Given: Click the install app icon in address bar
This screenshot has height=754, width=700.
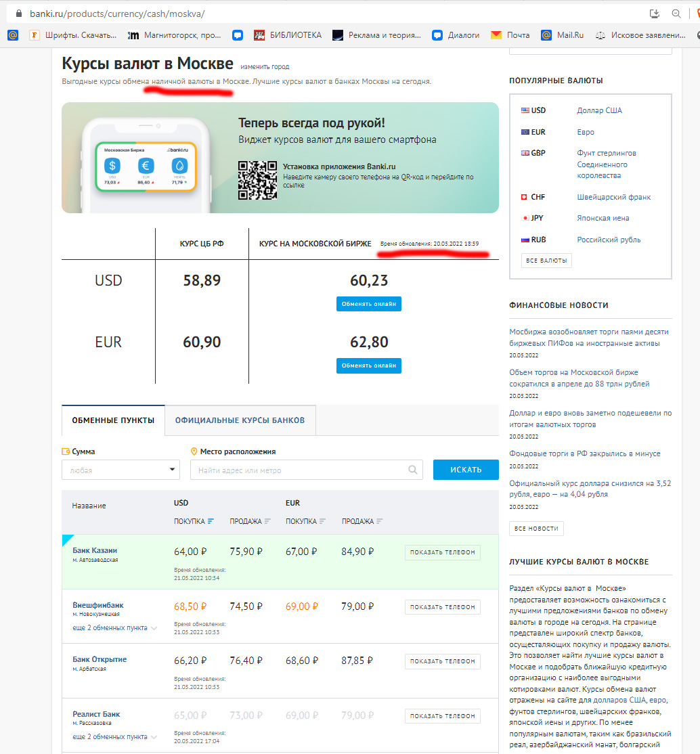Looking at the screenshot, I should tap(654, 14).
